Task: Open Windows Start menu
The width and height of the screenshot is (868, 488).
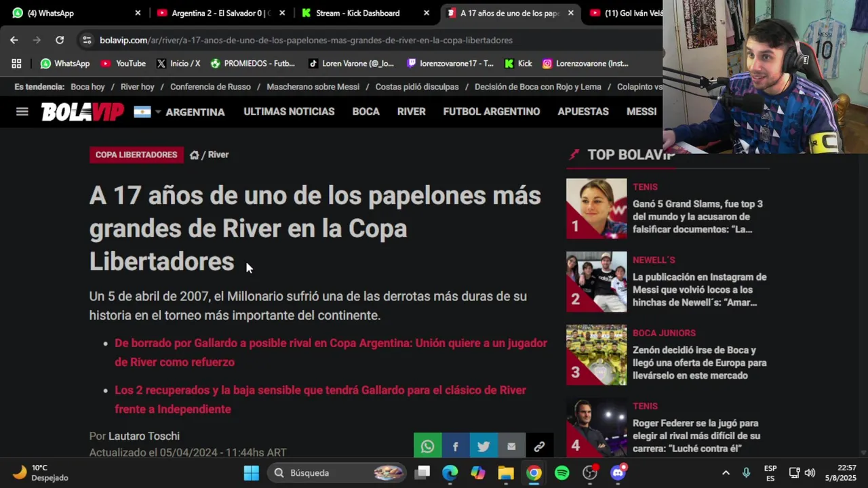Action: pos(252,472)
